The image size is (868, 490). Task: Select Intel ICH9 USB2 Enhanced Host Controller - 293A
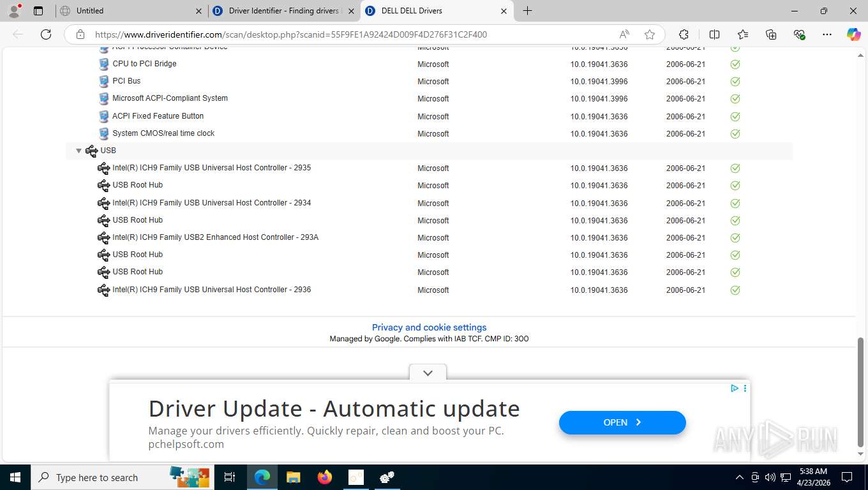[x=215, y=237]
